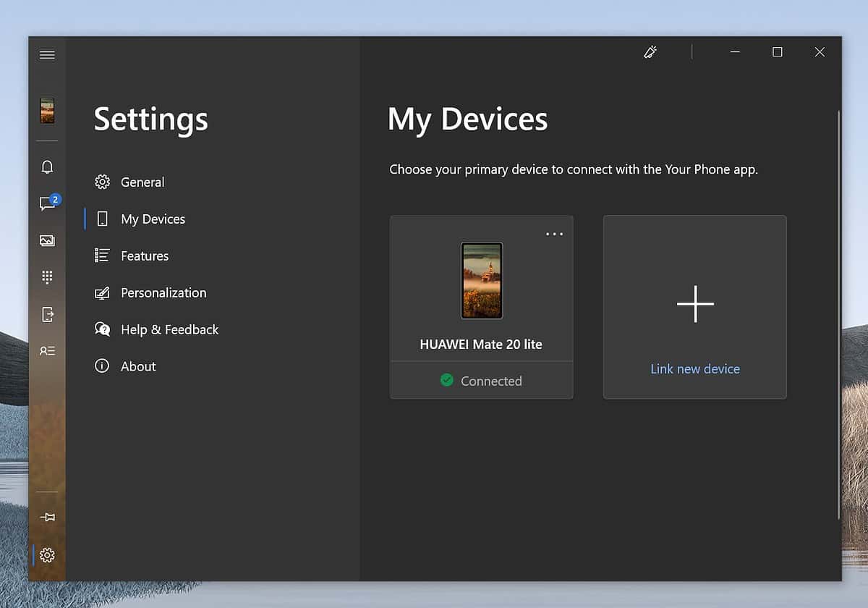Switch to the General settings page

pyautogui.click(x=142, y=182)
